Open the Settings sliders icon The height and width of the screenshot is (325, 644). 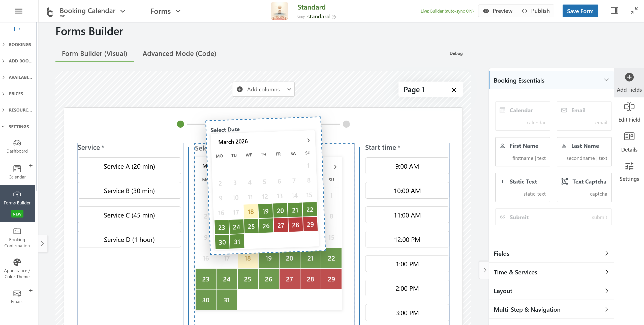coord(629,166)
